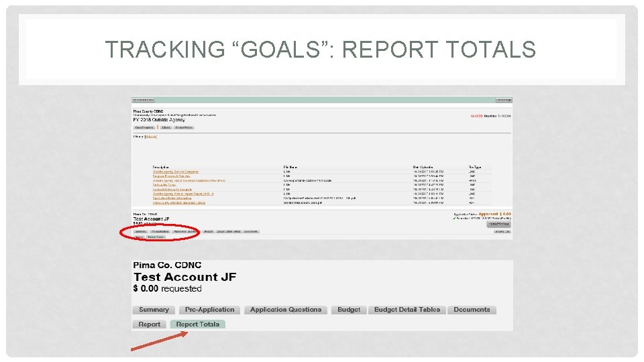Click the button at top-left of green bar
This screenshot has height=362, width=644.
[144, 100]
